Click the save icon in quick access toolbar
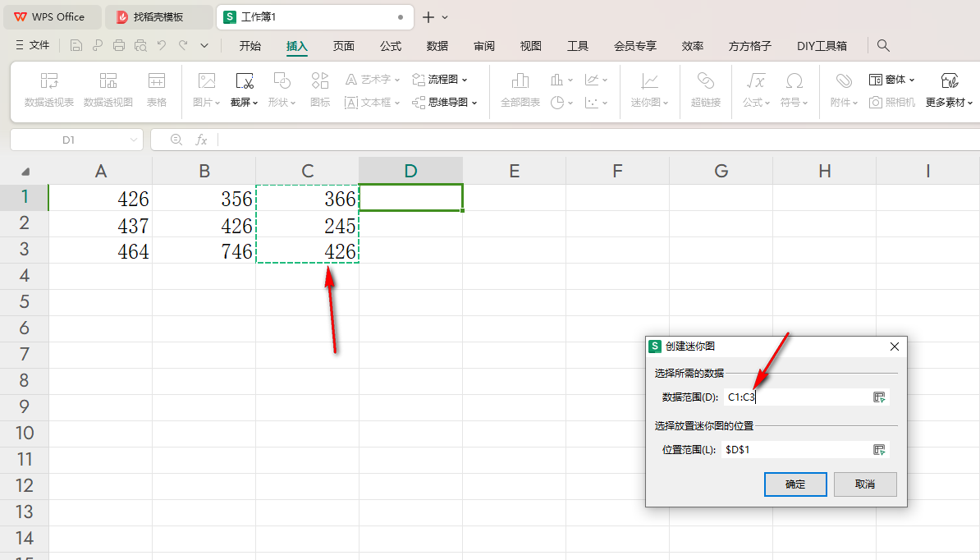980x560 pixels. click(x=76, y=45)
